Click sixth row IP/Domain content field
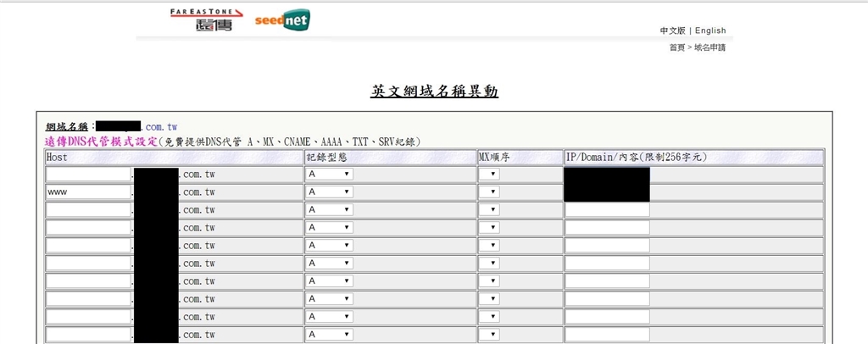The height and width of the screenshot is (344, 868). pyautogui.click(x=607, y=264)
